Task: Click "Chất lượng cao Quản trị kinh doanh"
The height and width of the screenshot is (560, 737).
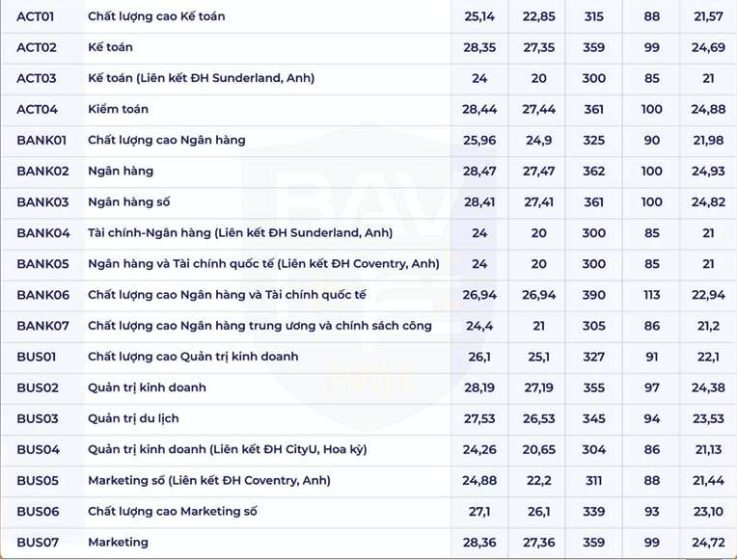Action: (x=193, y=357)
